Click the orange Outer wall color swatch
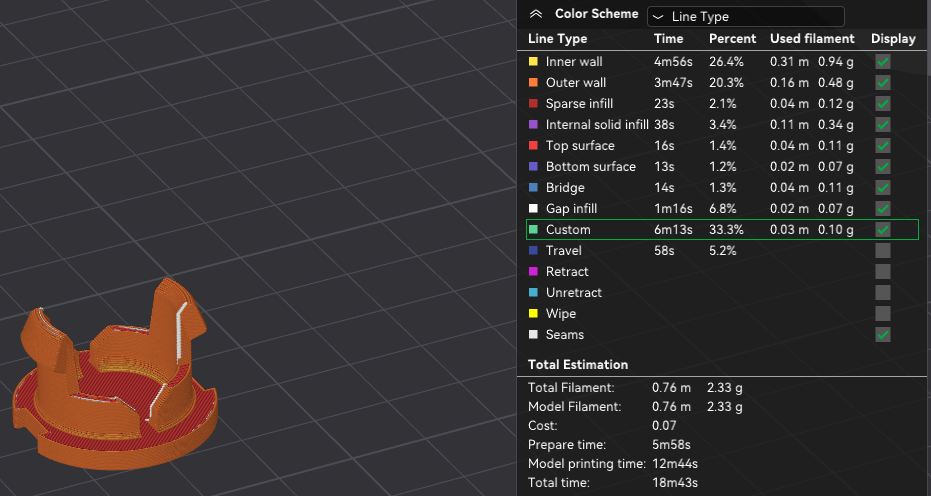The image size is (931, 496). point(533,83)
